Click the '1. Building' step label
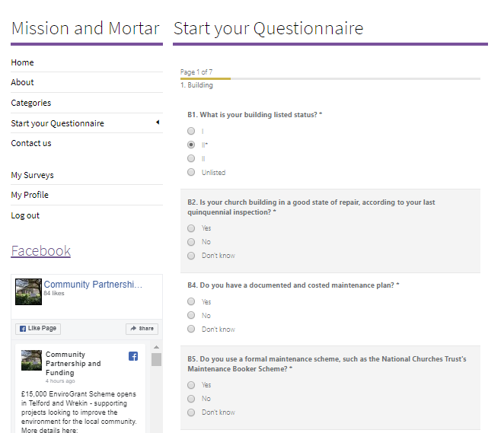Image resolution: width=504 pixels, height=433 pixels. point(196,85)
